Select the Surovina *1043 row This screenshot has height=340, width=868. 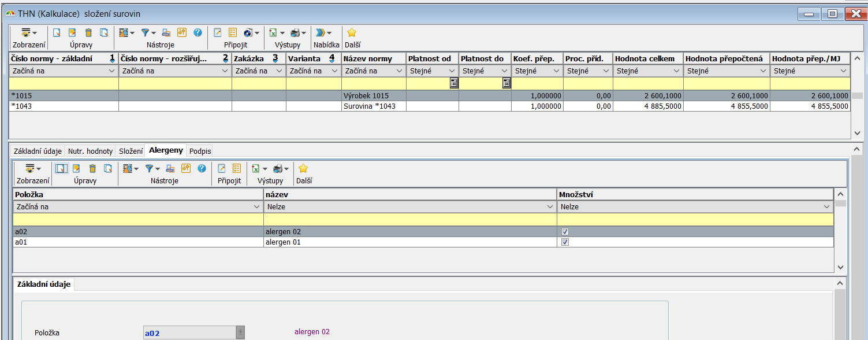pos(370,106)
